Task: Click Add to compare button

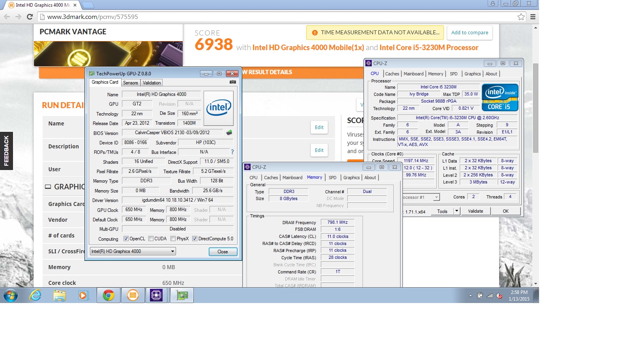Action: [x=470, y=33]
